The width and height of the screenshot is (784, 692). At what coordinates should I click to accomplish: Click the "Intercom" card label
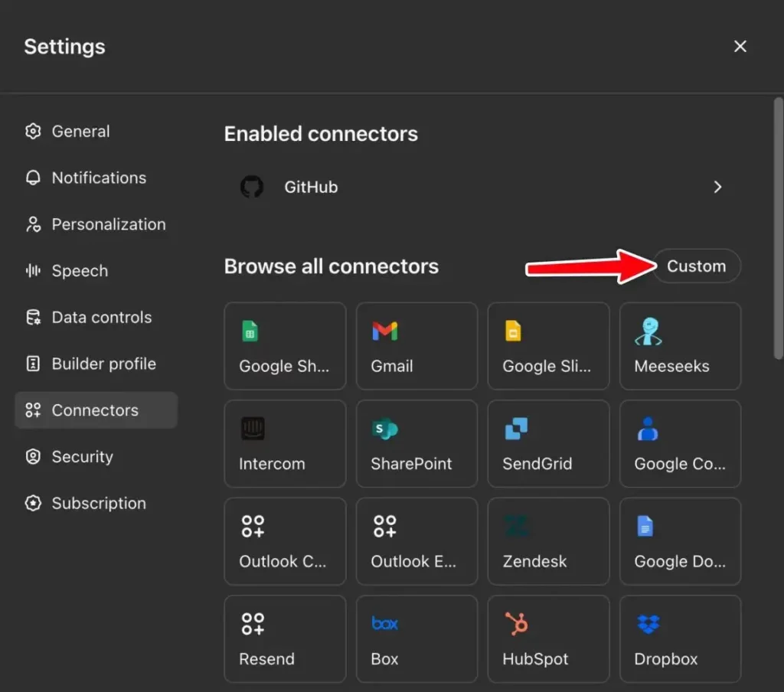click(272, 463)
